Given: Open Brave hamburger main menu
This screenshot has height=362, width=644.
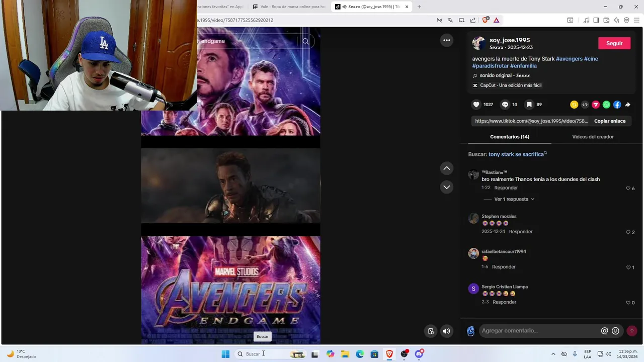Looking at the screenshot, I should [636, 20].
